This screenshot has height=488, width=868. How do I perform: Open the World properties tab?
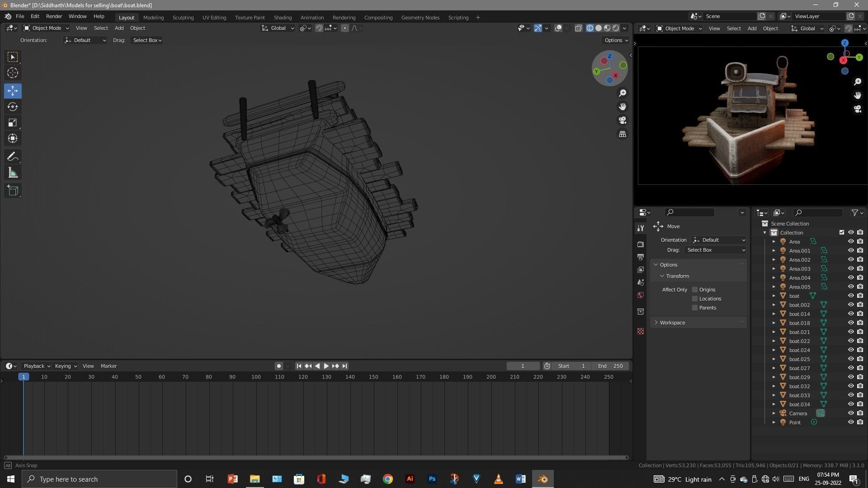[x=640, y=295]
